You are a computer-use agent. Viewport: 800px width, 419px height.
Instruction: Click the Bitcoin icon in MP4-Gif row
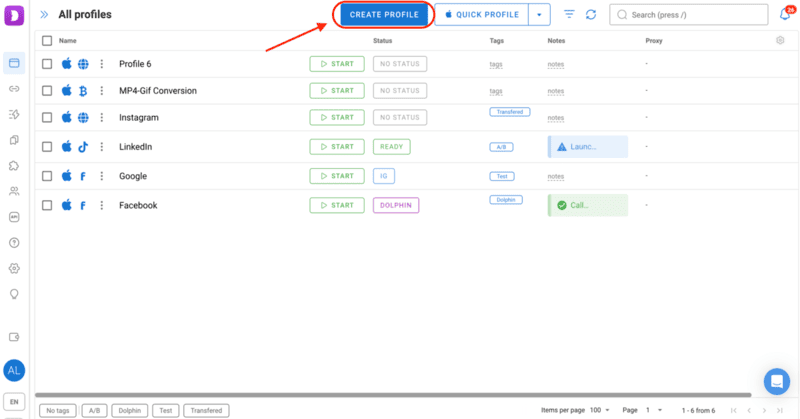pyautogui.click(x=83, y=91)
